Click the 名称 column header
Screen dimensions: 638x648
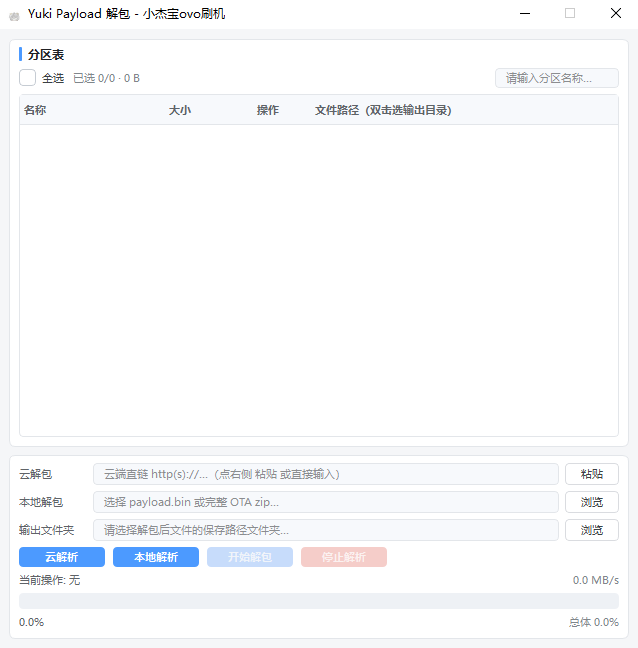[x=35, y=110]
